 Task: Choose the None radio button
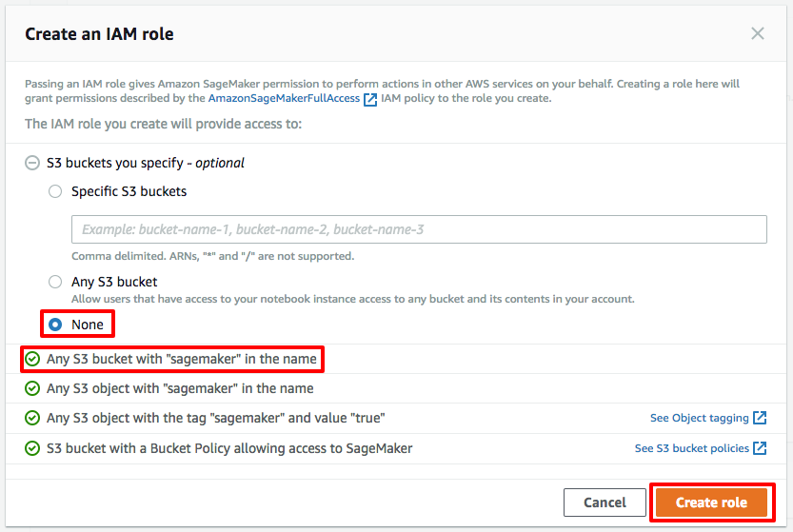pos(55,325)
